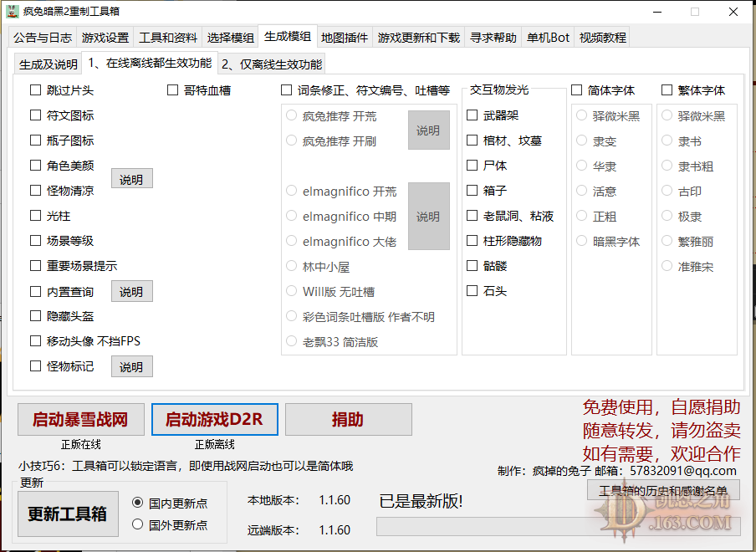The width and height of the screenshot is (756, 552).
Task: Toggle the 瓶子图标 checkbox
Action: (x=35, y=141)
